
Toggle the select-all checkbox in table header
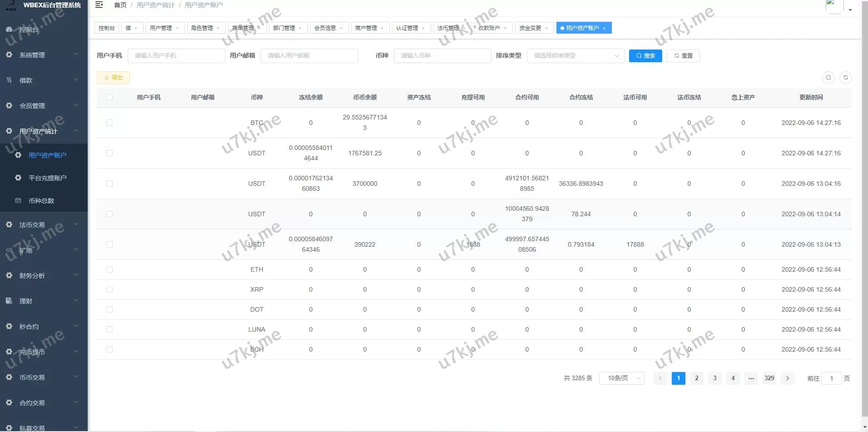click(109, 97)
